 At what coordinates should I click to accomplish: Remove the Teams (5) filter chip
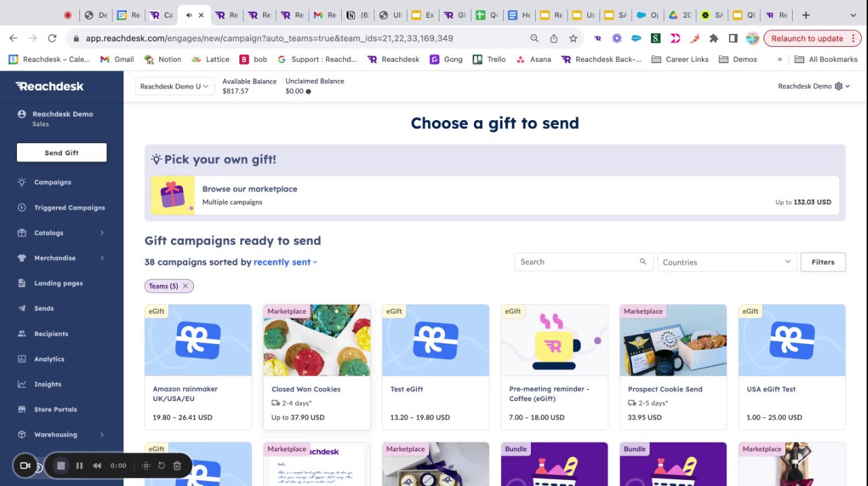click(185, 286)
